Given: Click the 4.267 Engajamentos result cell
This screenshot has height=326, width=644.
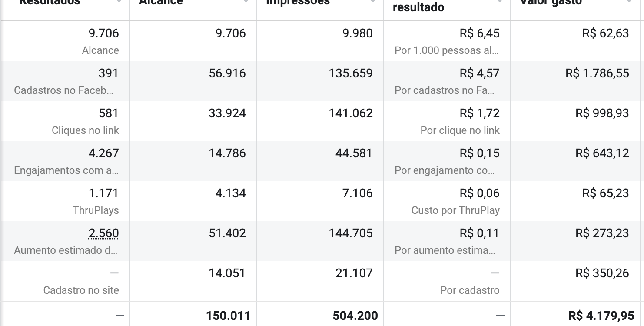Looking at the screenshot, I should tap(66, 161).
